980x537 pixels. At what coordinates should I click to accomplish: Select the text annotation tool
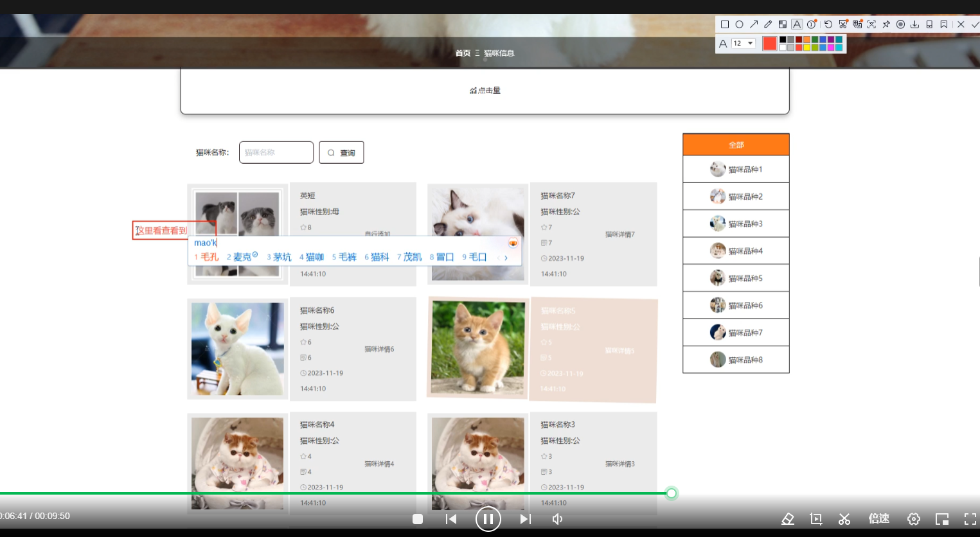tap(797, 24)
